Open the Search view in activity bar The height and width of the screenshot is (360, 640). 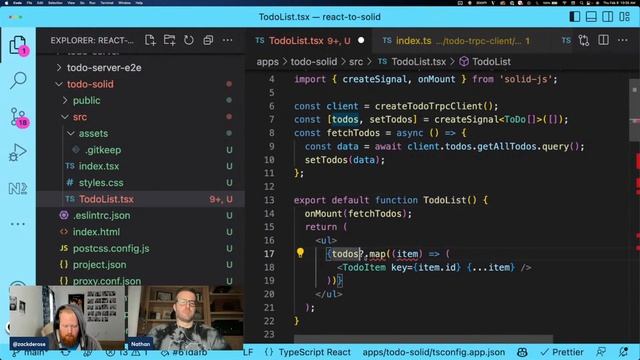click(x=18, y=80)
